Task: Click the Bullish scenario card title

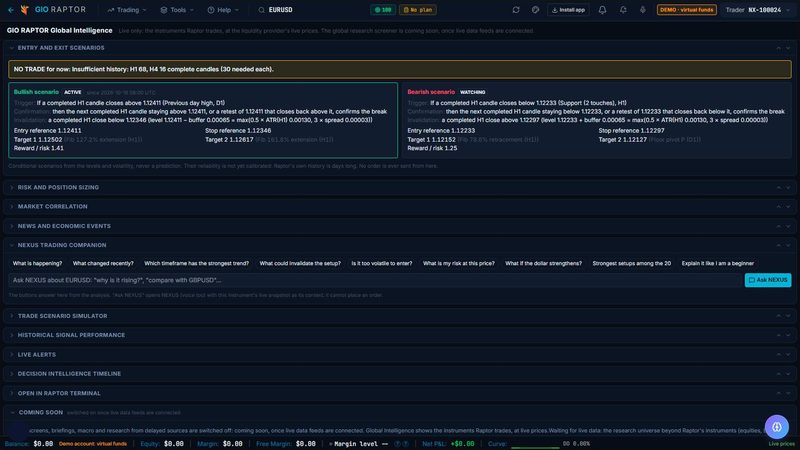Action: 36,92
